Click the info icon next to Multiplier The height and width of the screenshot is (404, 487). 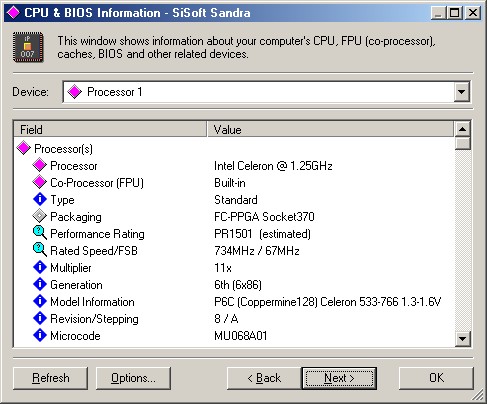coord(40,267)
